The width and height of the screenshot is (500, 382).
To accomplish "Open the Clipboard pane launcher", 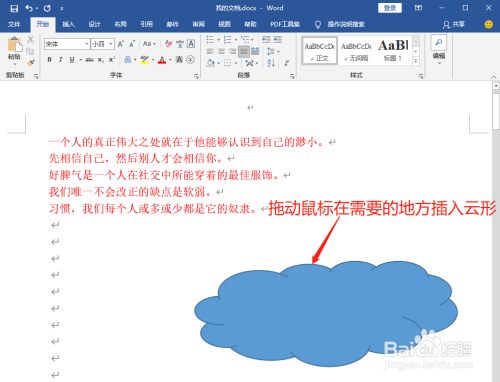I will [36, 77].
